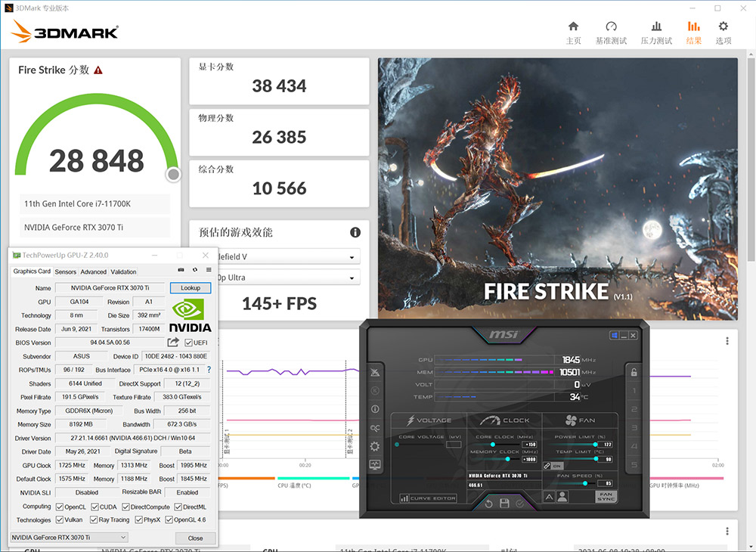Open the Afterburner Curve Editor

click(x=428, y=498)
